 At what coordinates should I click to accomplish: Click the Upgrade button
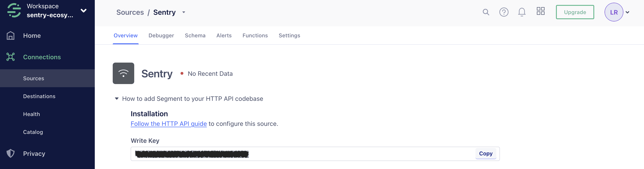point(575,12)
